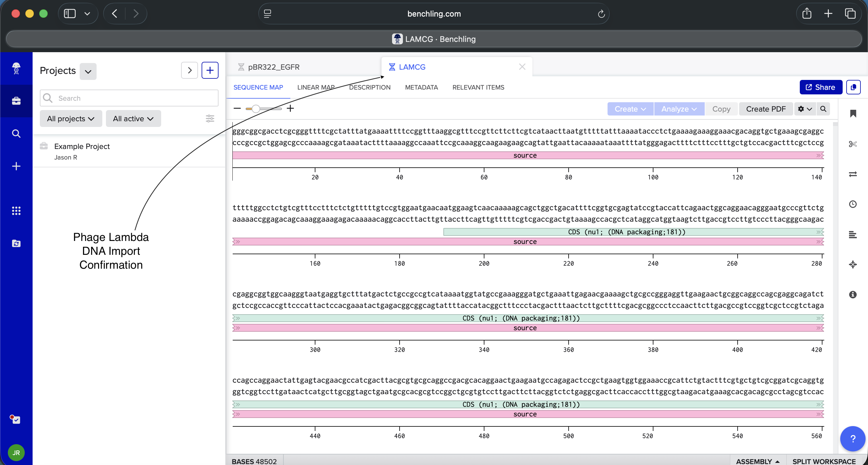Click the Create PDF button
This screenshot has height=465, width=868.
pyautogui.click(x=766, y=109)
